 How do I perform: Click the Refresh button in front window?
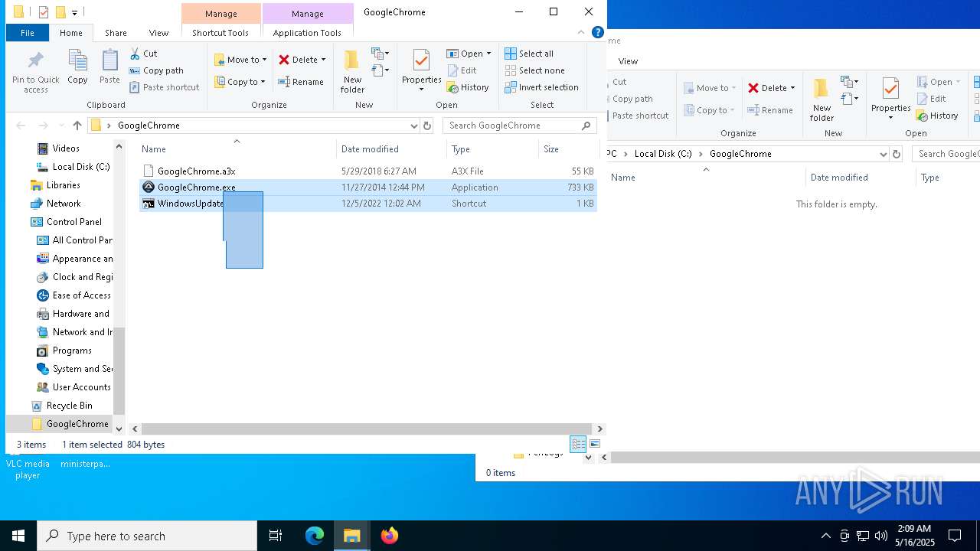(427, 126)
